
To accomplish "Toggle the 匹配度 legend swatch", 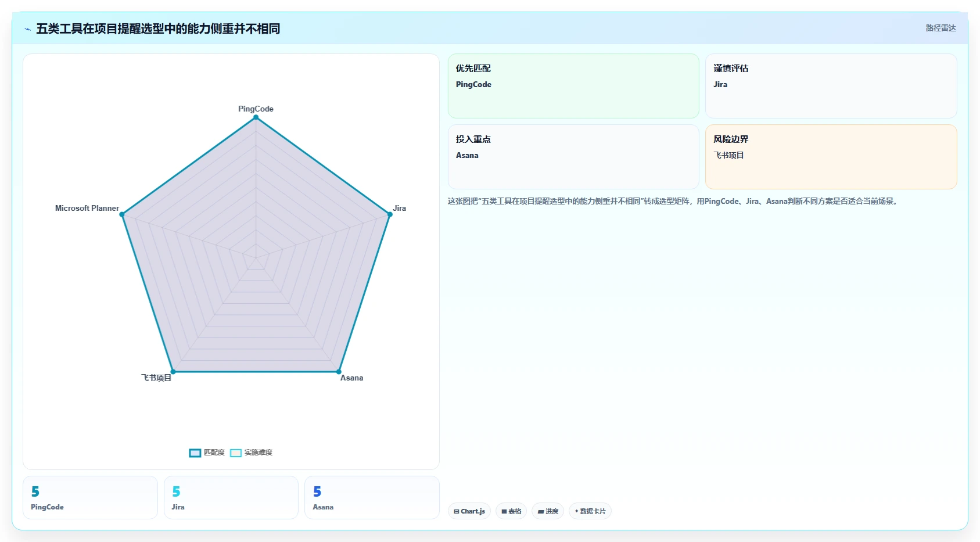I will [x=195, y=453].
